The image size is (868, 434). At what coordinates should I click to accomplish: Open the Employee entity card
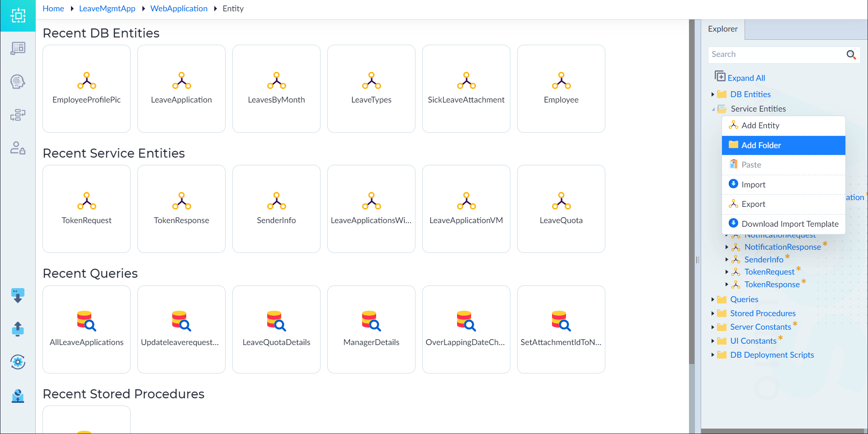(x=561, y=89)
